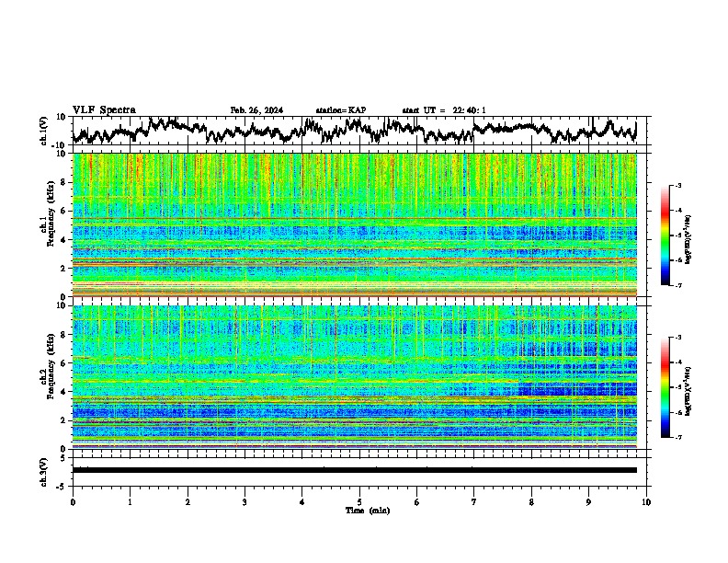
Task: Click the "Time (min)" axis label
Action: [x=368, y=511]
